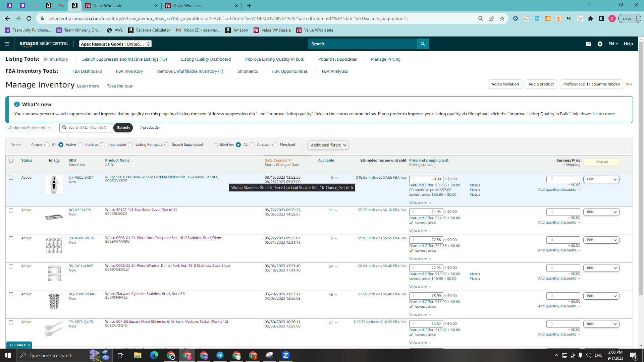
Task: Bookmark this page with the star icon
Action: pos(502,18)
